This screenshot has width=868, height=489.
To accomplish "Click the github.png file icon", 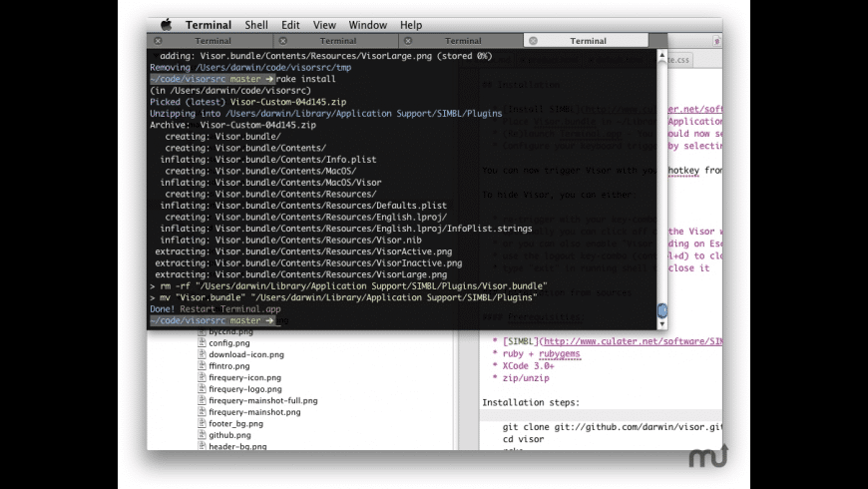I will tap(203, 435).
